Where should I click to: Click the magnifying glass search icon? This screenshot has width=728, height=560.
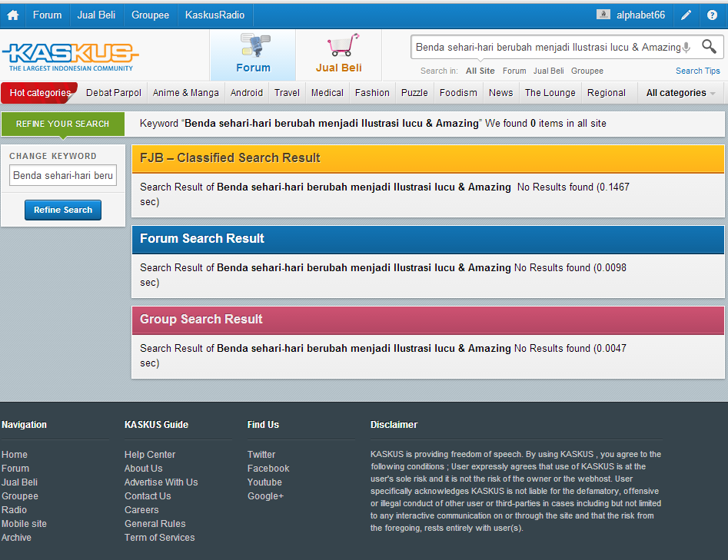(x=709, y=46)
